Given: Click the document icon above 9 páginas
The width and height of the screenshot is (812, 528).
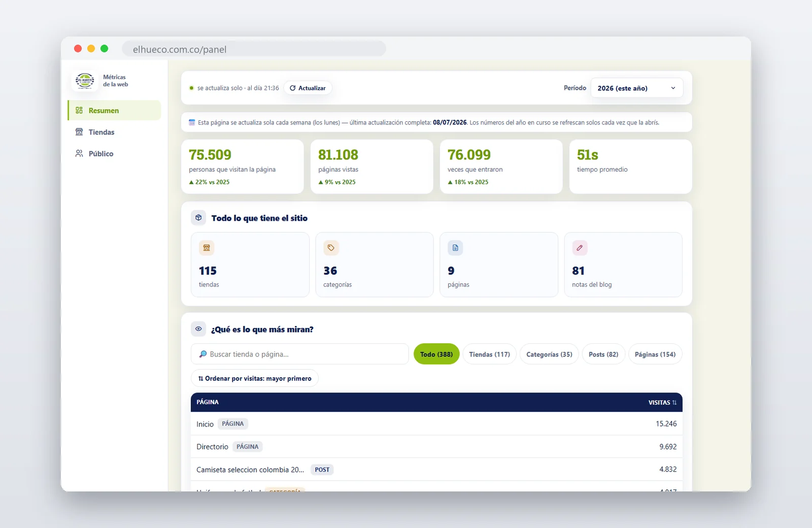Looking at the screenshot, I should coord(455,248).
